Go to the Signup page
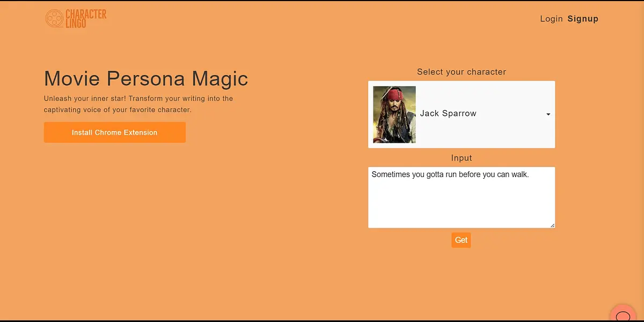644x322 pixels. point(583,19)
